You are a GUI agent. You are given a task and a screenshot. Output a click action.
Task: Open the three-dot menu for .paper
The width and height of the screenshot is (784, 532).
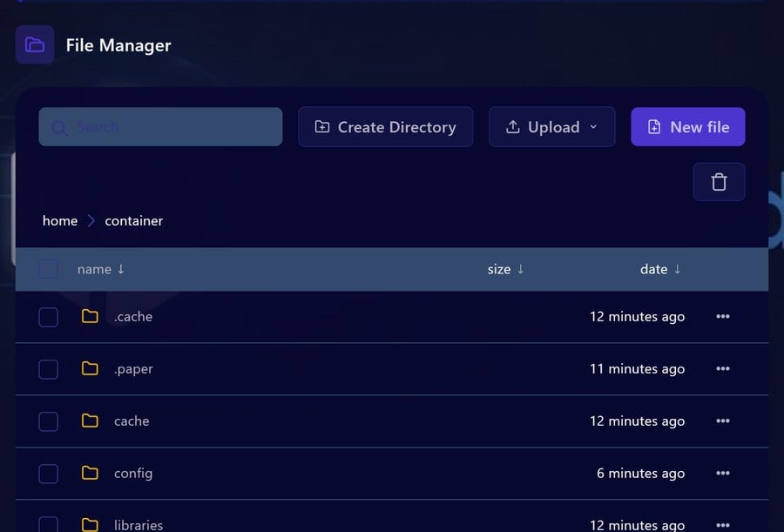[x=722, y=368]
